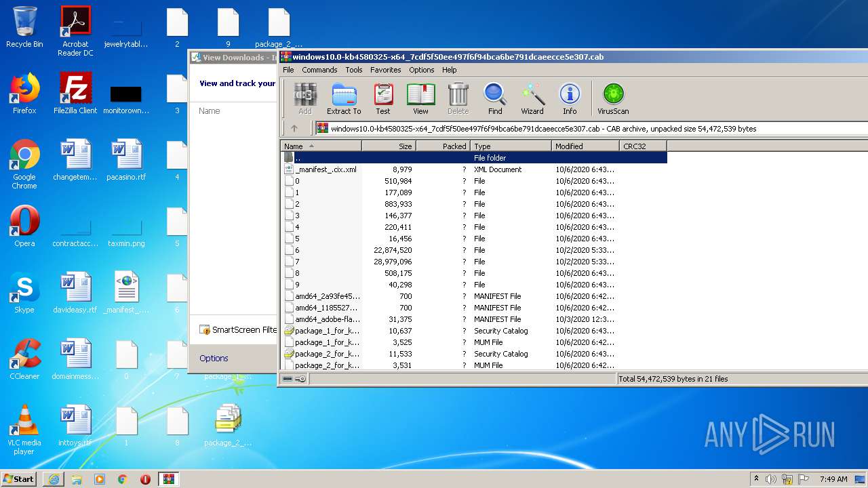This screenshot has width=868, height=488.
Task: Open Windows Explorer folder on taskbar
Action: 77,479
